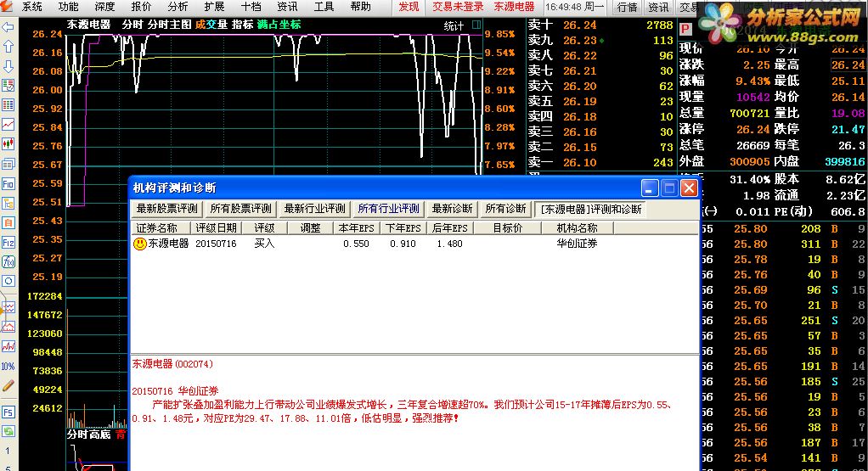The height and width of the screenshot is (471, 868).
Task: Open the 系统 menu
Action: tap(32, 7)
